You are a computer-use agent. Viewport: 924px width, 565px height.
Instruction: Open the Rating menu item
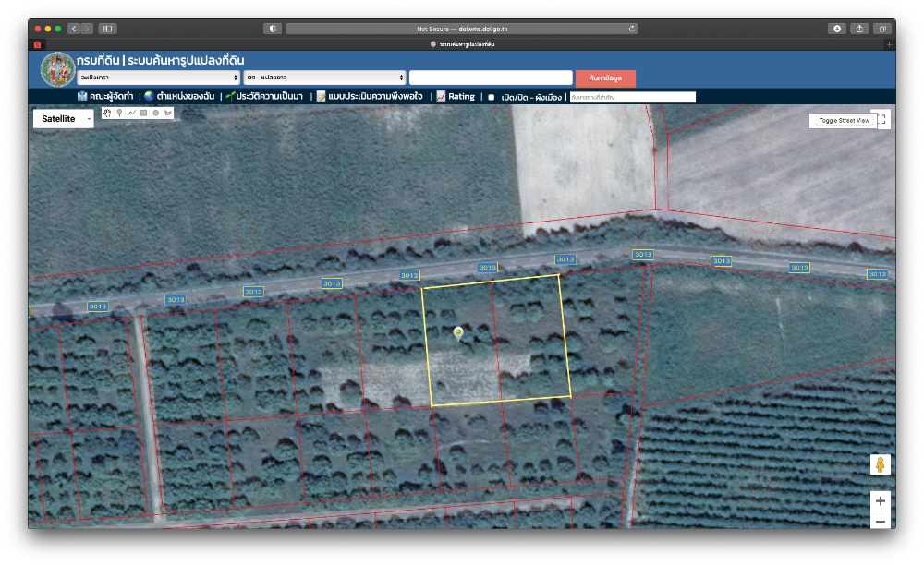coord(456,96)
